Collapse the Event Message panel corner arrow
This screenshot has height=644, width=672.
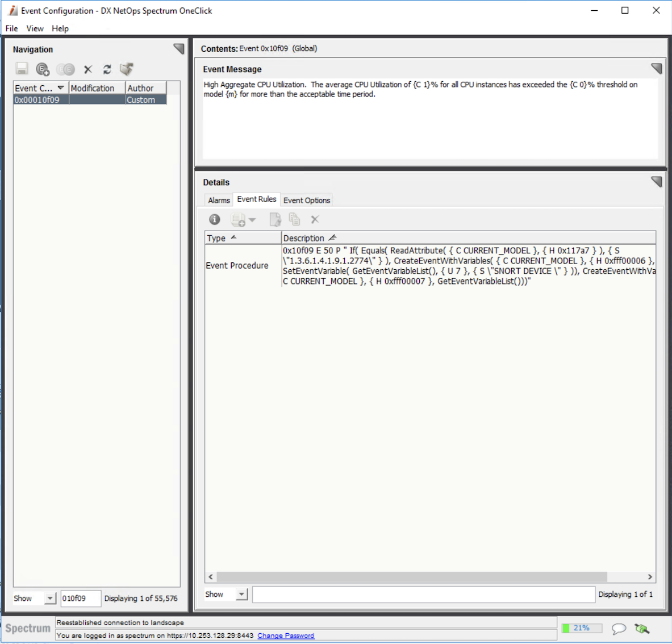point(656,68)
